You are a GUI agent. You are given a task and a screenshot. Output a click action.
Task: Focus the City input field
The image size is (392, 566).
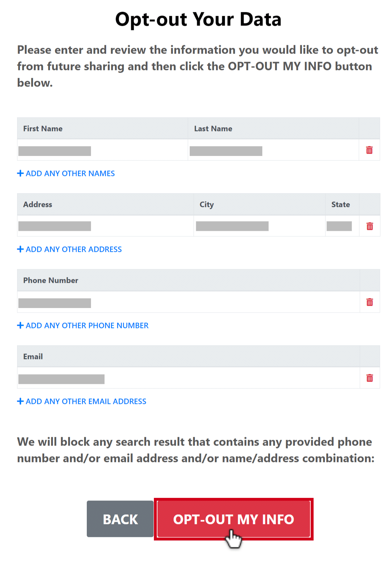pos(232,226)
